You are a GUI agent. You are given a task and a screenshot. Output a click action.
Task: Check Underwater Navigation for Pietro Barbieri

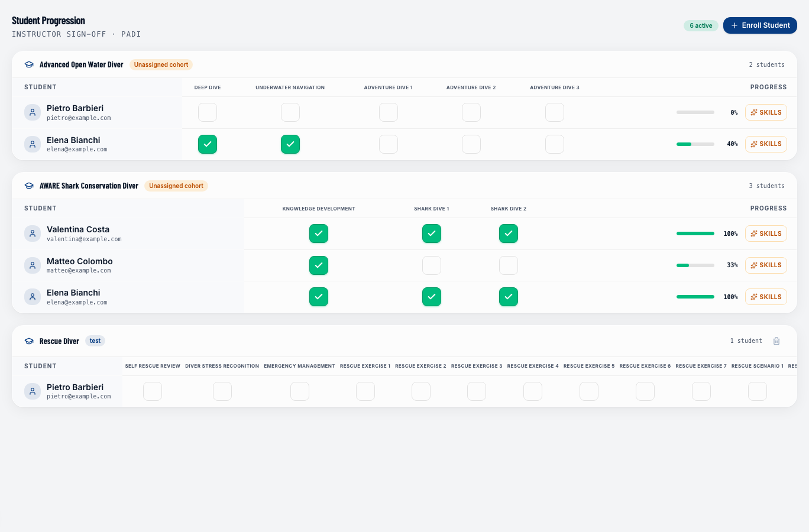tap(290, 112)
